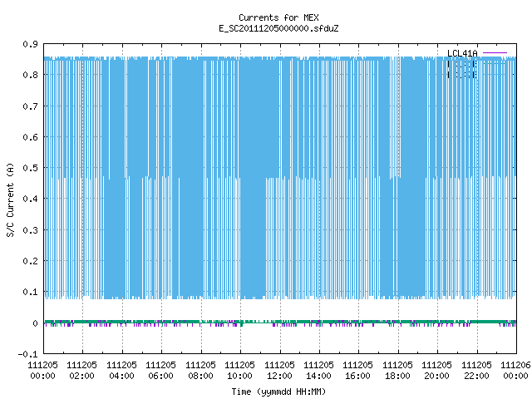Image resolution: width=532 pixels, height=399 pixels.
Task: Click the 111205 08:00 time tick label
Action: pos(200,371)
